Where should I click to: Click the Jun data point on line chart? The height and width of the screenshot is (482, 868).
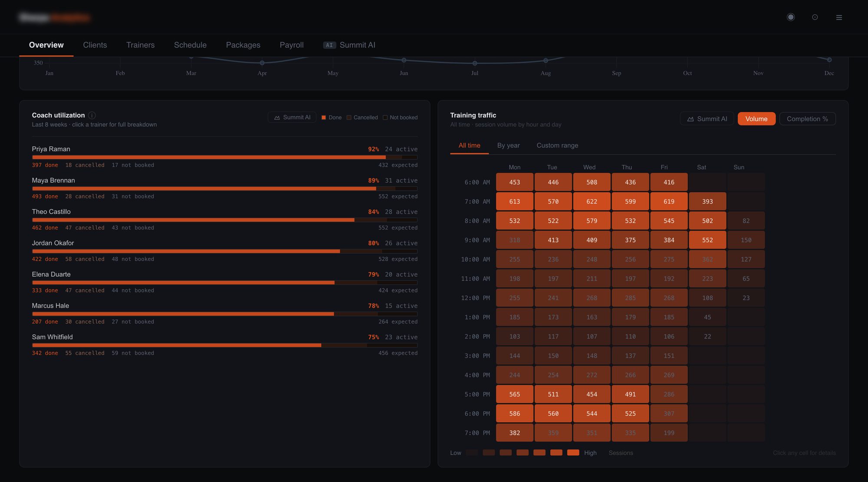coord(404,60)
